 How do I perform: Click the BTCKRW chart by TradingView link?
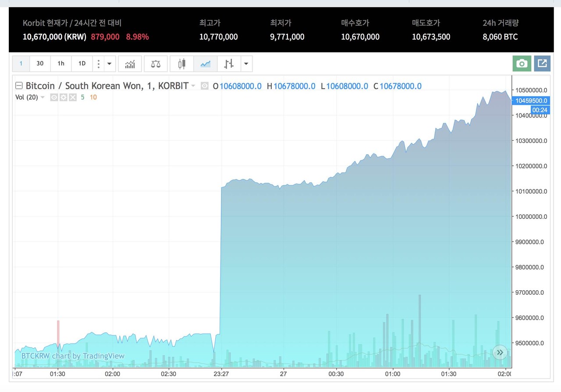pos(73,356)
